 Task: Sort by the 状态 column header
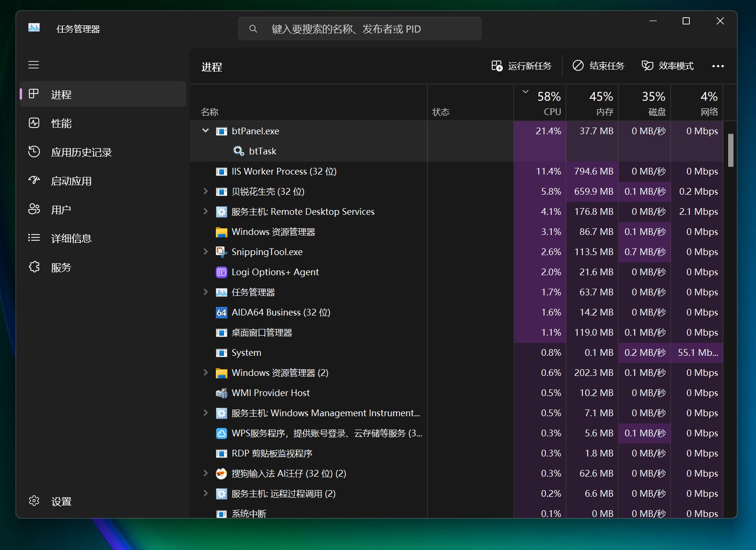click(x=471, y=103)
